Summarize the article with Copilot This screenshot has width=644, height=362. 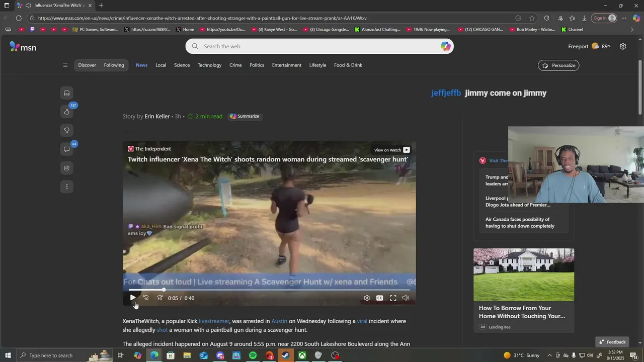[x=245, y=116]
